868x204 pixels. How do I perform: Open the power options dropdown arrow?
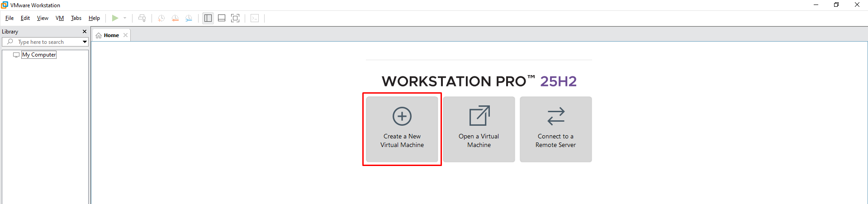pos(125,18)
